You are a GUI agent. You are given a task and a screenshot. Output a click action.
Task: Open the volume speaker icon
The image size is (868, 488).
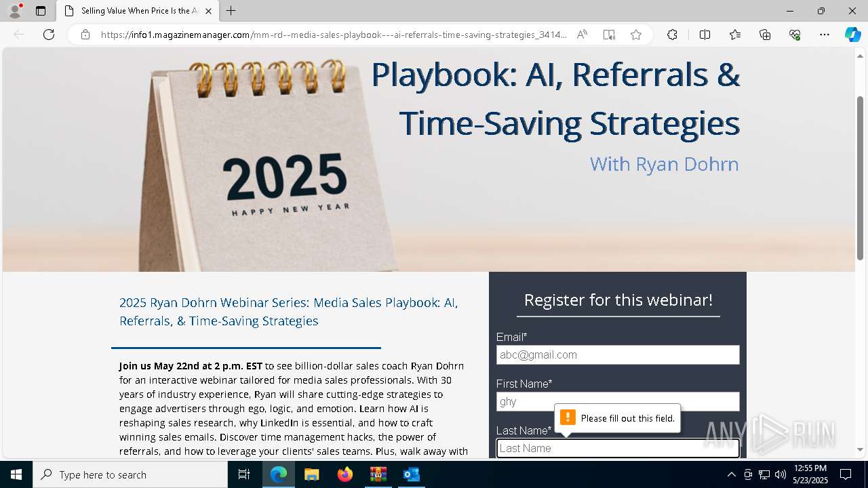[781, 474]
